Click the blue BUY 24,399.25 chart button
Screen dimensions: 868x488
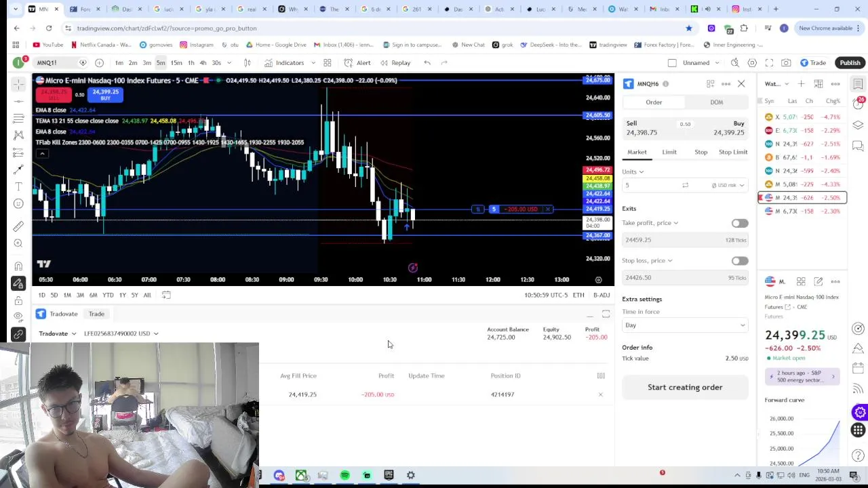105,95
